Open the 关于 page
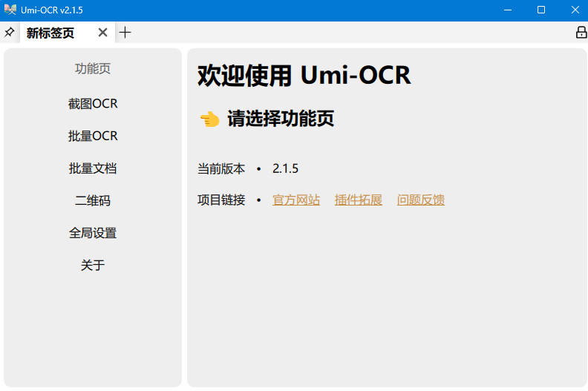Image resolution: width=588 pixels, height=391 pixels. coord(93,265)
